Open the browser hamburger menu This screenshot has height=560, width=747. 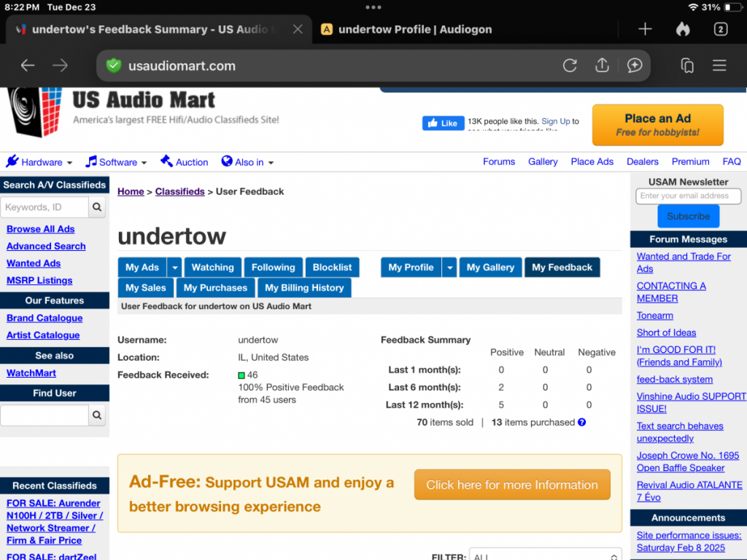719,66
